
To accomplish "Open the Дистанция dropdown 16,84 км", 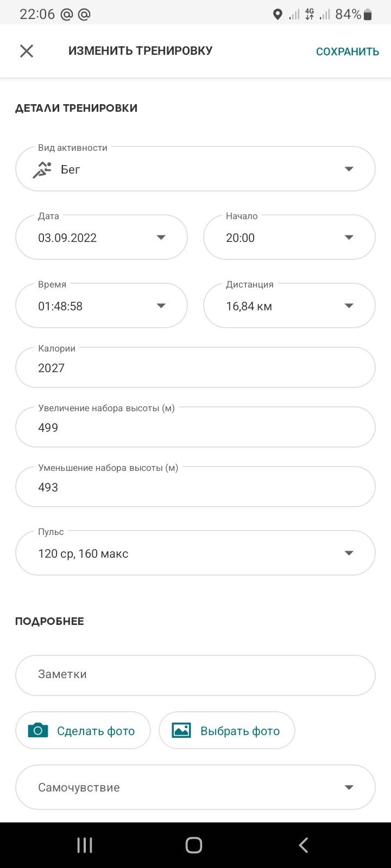I will click(289, 306).
